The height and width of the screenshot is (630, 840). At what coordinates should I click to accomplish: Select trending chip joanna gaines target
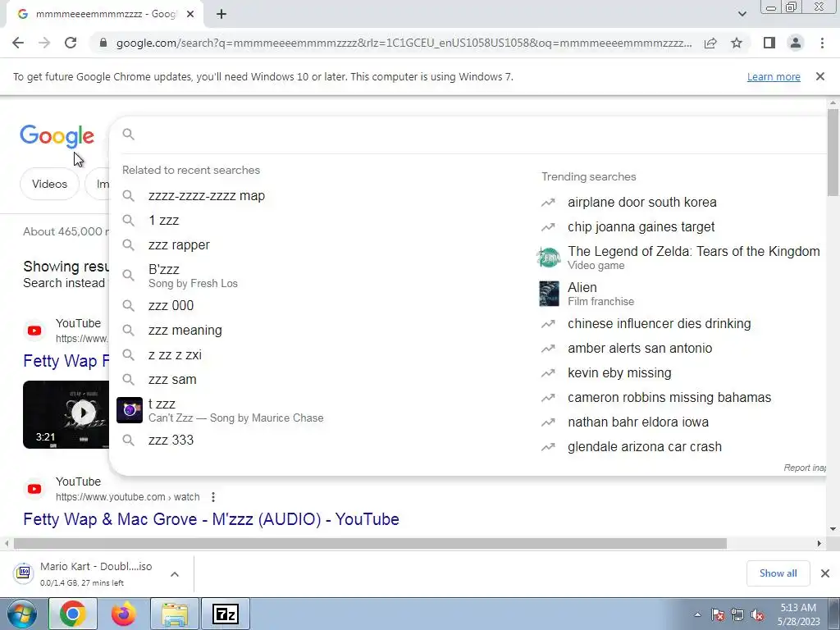(x=641, y=226)
